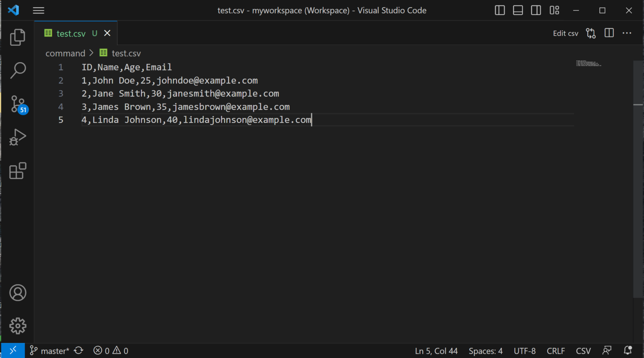This screenshot has width=644, height=358.
Task: Click the notifications bell icon
Action: pyautogui.click(x=628, y=350)
